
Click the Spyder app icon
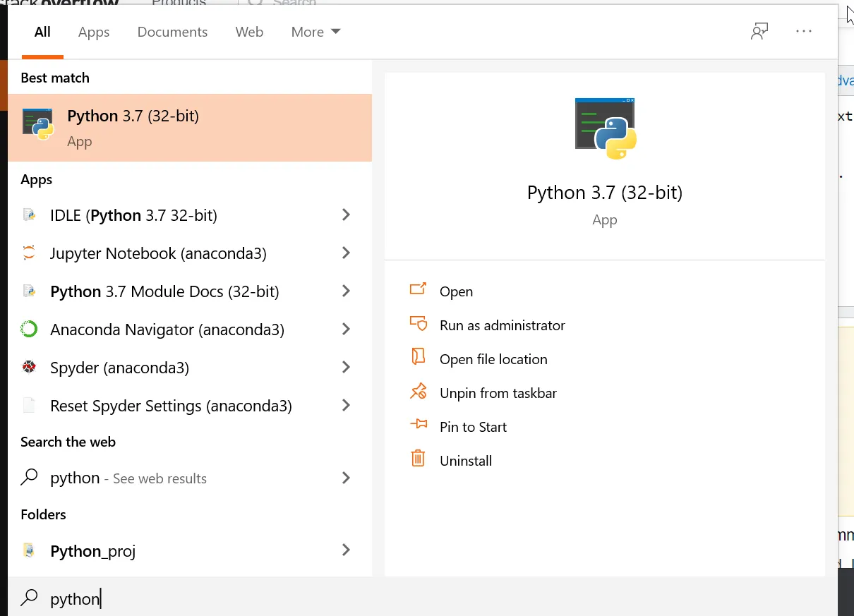pyautogui.click(x=29, y=368)
